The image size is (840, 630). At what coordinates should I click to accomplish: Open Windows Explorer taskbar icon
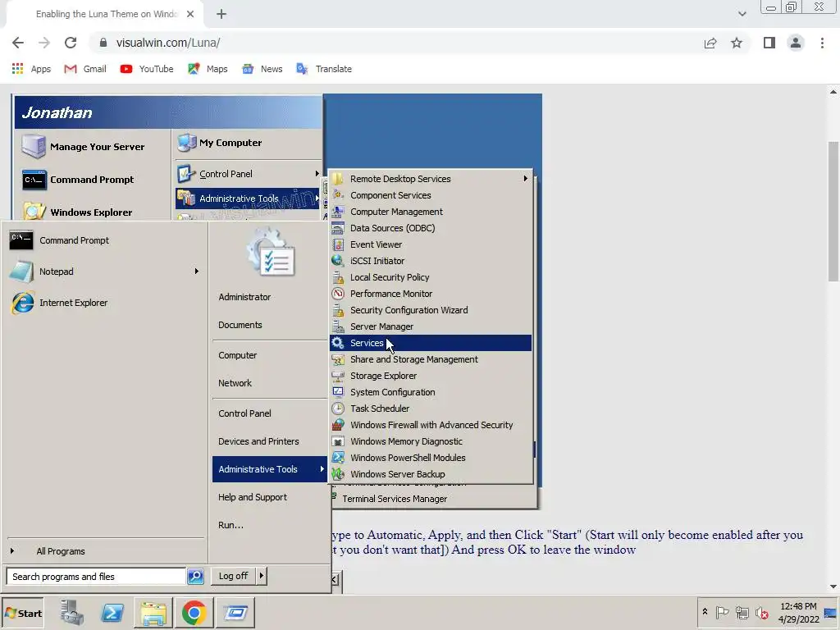click(x=153, y=612)
